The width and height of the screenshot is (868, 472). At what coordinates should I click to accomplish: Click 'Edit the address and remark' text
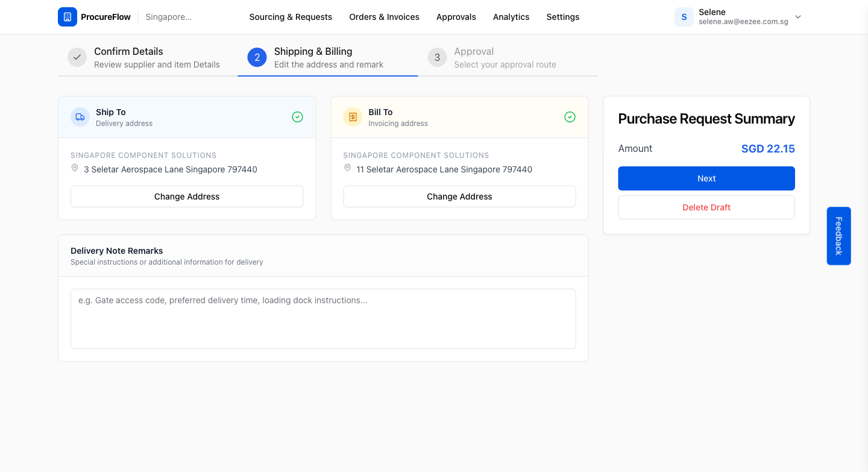pos(329,65)
